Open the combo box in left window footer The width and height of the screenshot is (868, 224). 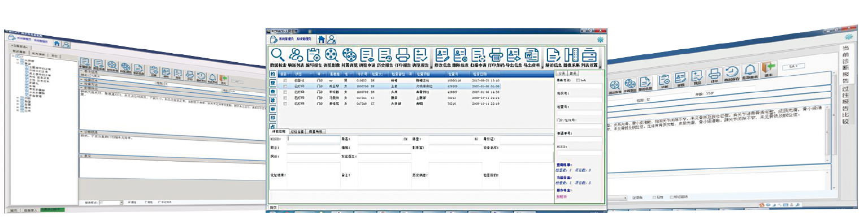[111, 202]
